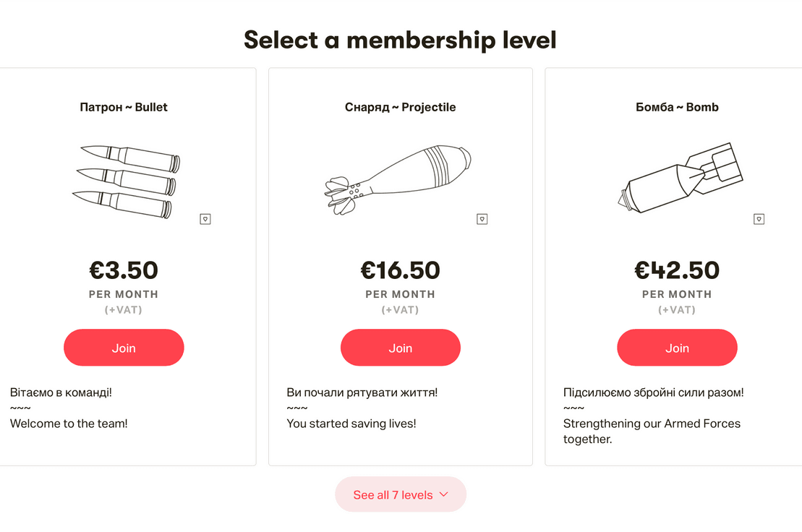Click the €42.50 price text

point(677,270)
